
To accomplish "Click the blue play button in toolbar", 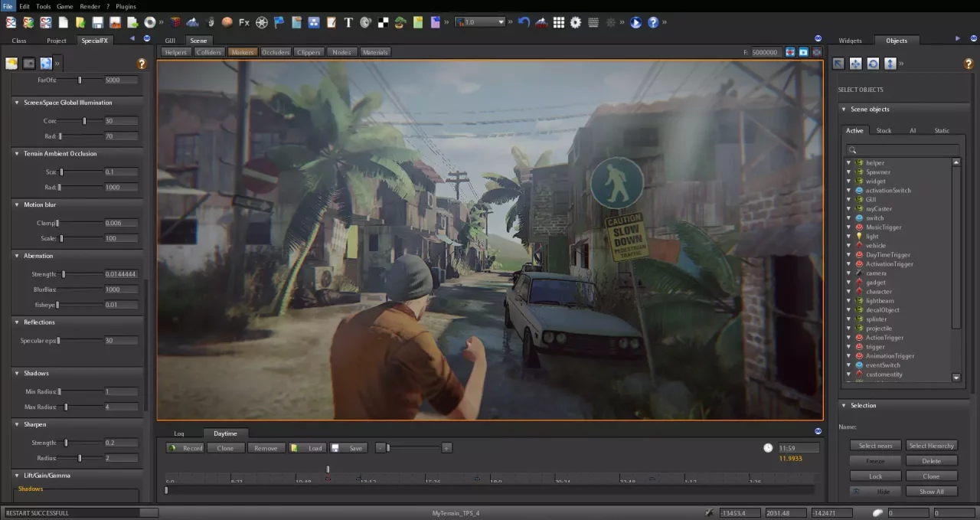I will [635, 22].
